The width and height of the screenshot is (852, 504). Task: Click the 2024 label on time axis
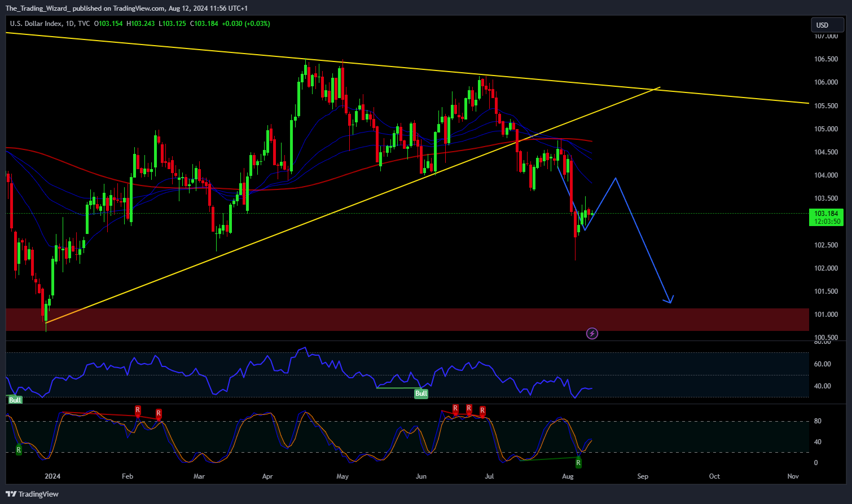coord(52,476)
